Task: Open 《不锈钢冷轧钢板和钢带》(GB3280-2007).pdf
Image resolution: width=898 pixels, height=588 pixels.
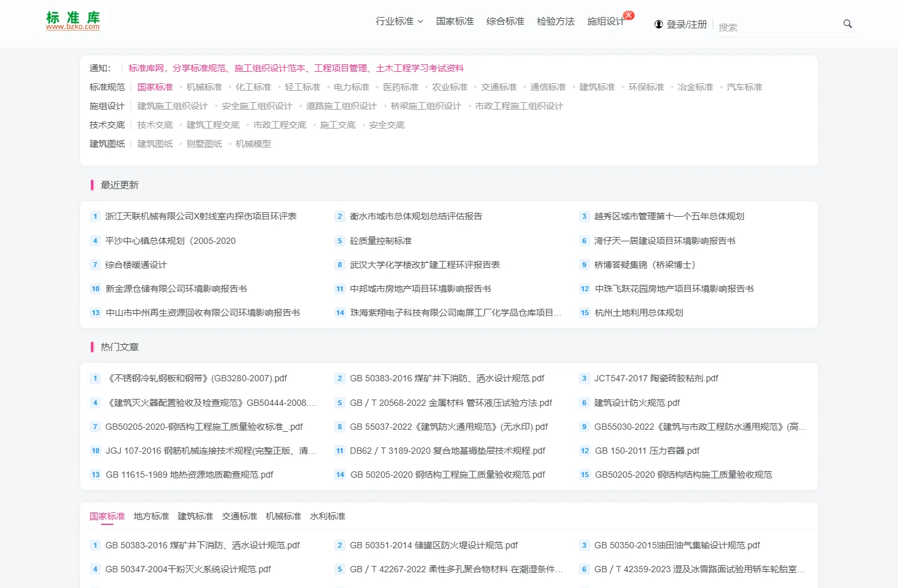Action: click(x=196, y=378)
